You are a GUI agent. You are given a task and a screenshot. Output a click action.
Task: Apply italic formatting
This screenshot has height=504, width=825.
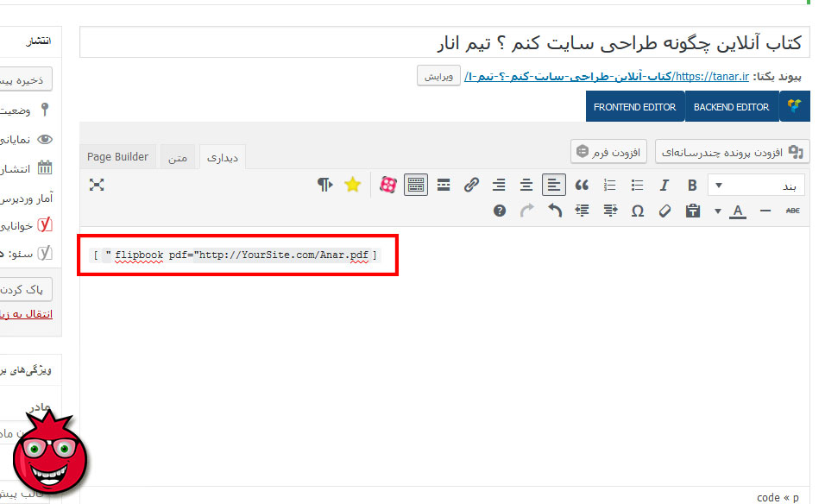click(664, 185)
